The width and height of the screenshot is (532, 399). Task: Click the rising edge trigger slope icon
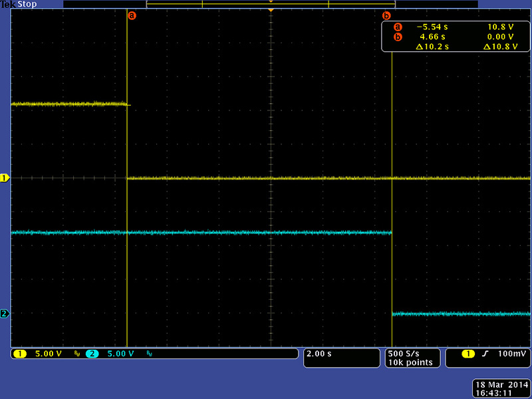click(x=485, y=354)
